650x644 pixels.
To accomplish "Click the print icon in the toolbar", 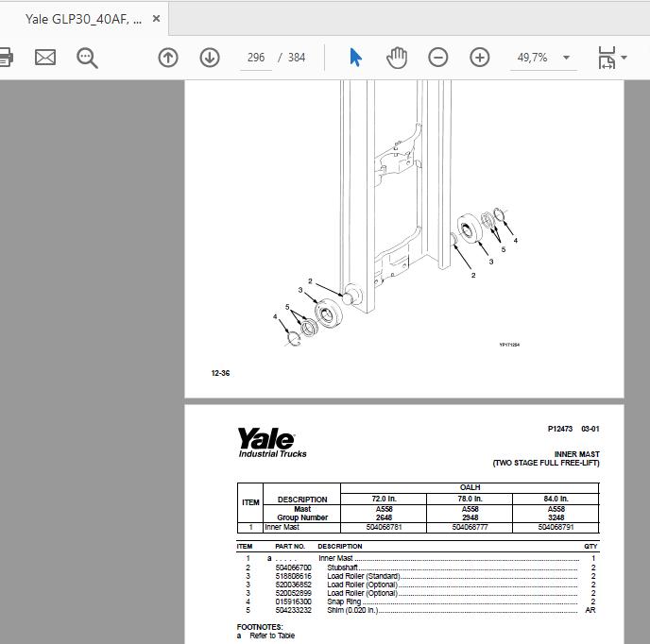I will 6,58.
